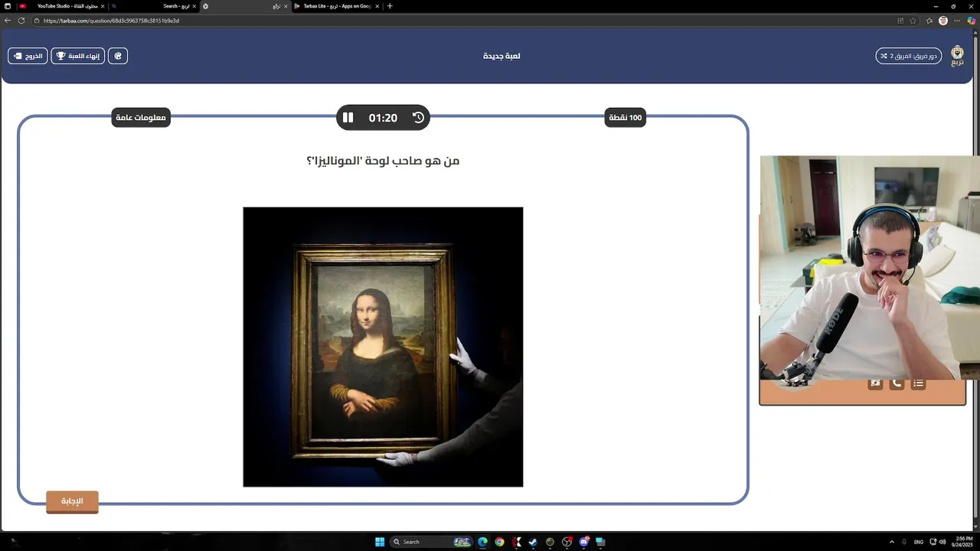Reset the timer with the history icon
Screen dimensions: 980x551
(418, 118)
